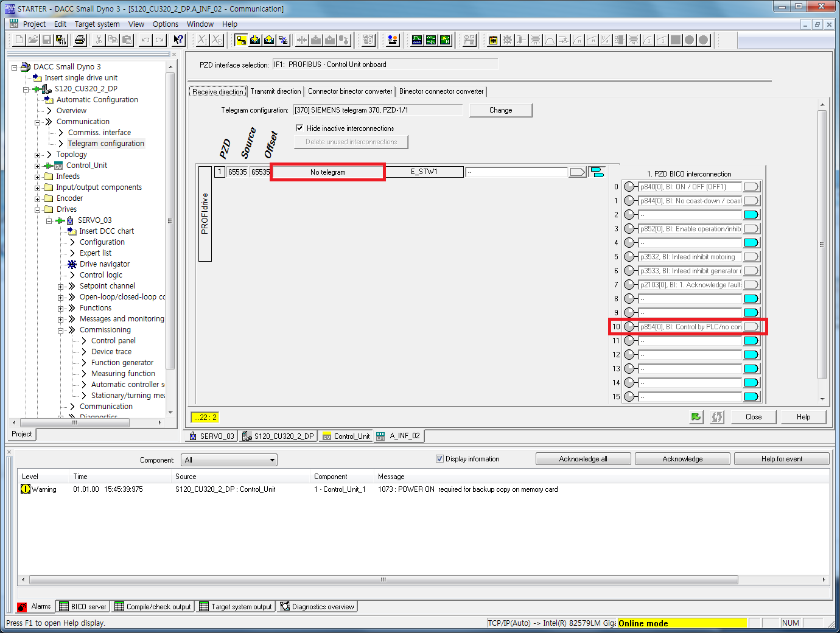
Task: Open the Component dropdown showing All
Action: 229,460
